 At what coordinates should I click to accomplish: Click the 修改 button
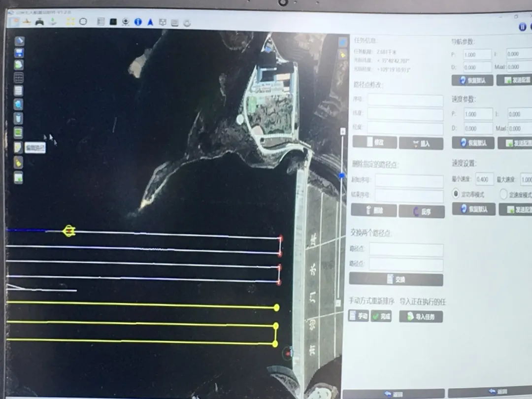pyautogui.click(x=374, y=142)
